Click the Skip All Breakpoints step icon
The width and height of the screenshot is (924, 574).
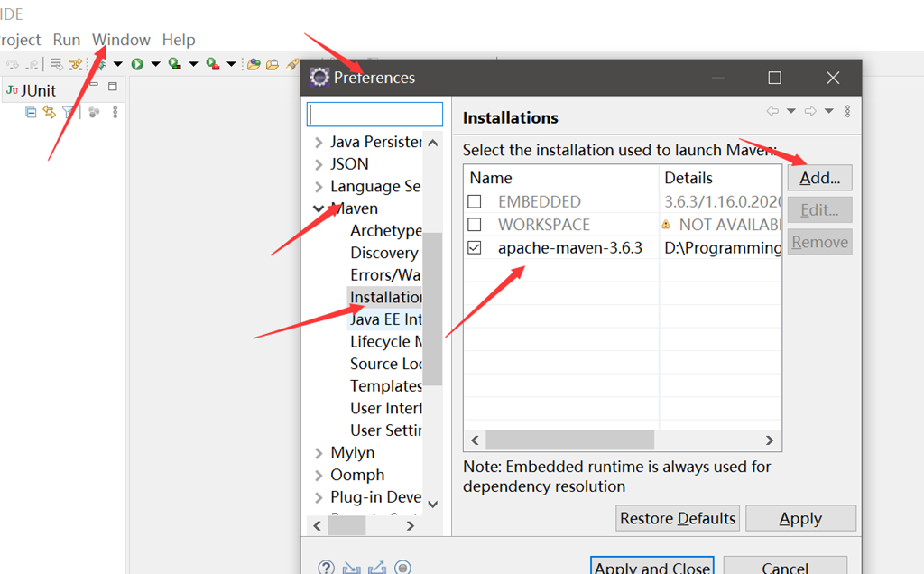tap(76, 64)
